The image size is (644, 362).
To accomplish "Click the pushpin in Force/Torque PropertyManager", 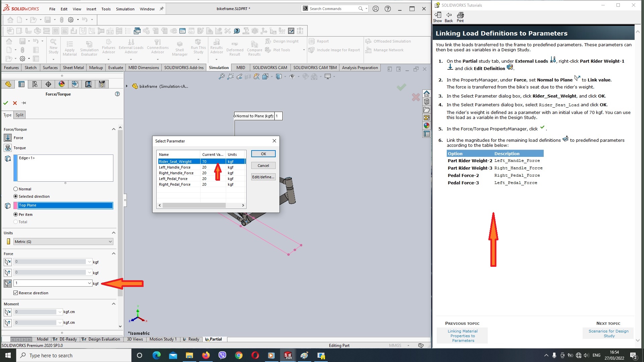I will [24, 103].
